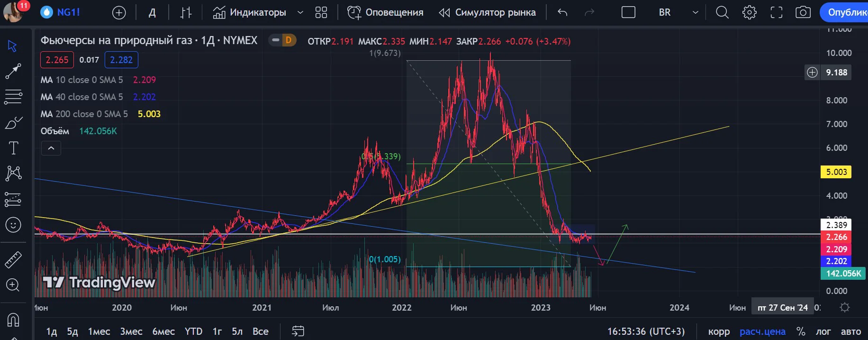868x340 pixels.
Task: Open the chart patterns tool
Action: tap(13, 174)
